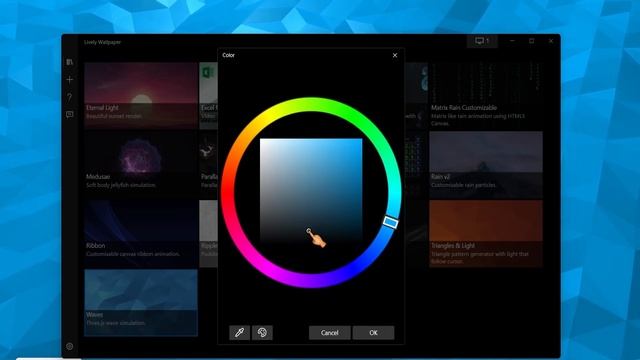
Task: Select the eyedropper color picker tool
Action: point(239,333)
